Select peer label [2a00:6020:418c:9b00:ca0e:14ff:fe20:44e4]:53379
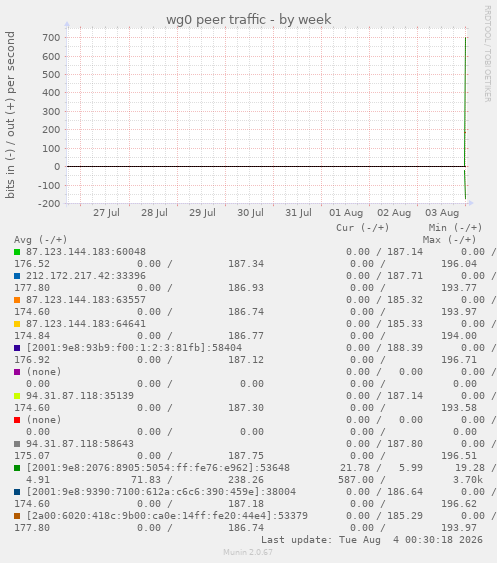 pyautogui.click(x=167, y=516)
